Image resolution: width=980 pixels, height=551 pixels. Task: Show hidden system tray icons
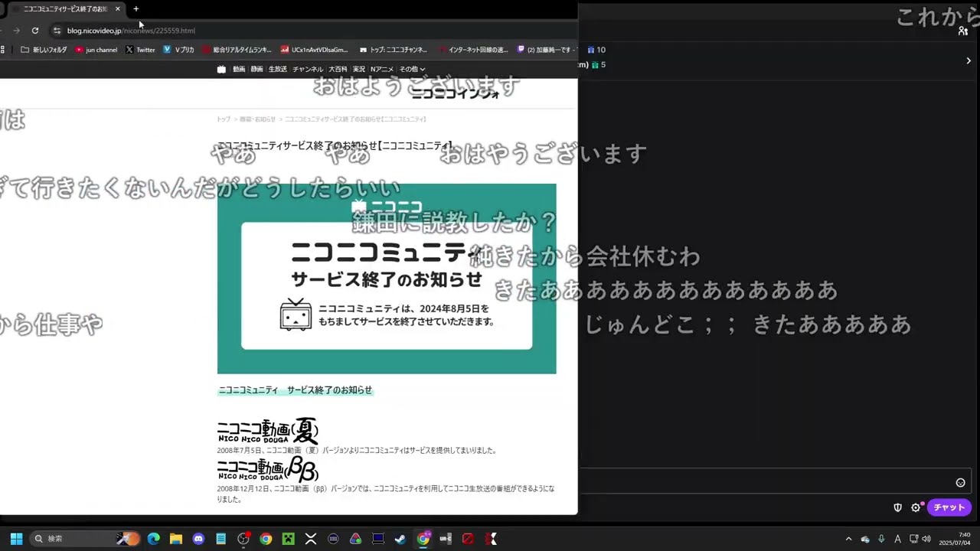click(x=848, y=539)
